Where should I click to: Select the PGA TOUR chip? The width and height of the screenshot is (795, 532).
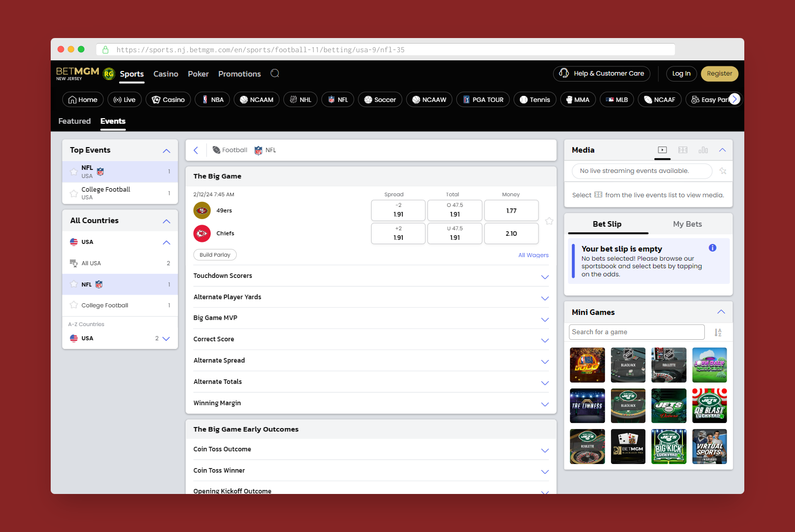pyautogui.click(x=483, y=99)
